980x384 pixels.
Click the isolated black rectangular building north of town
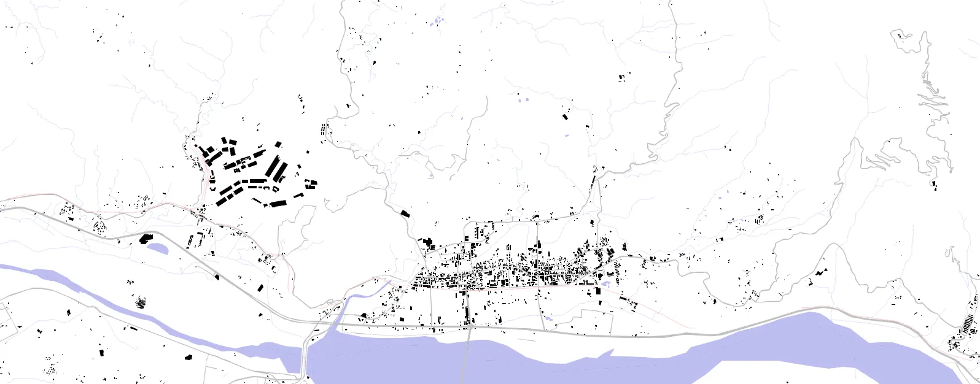point(566,116)
